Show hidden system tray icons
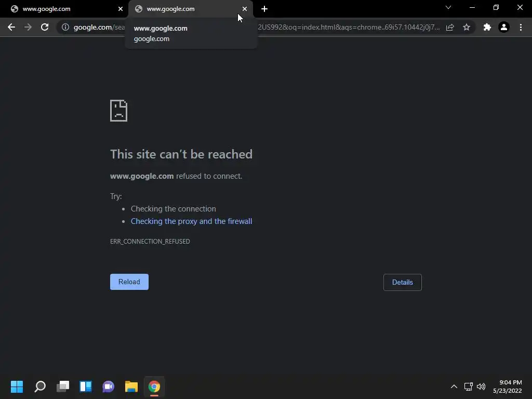Screen dimensions: 532x399 [x=454, y=387]
